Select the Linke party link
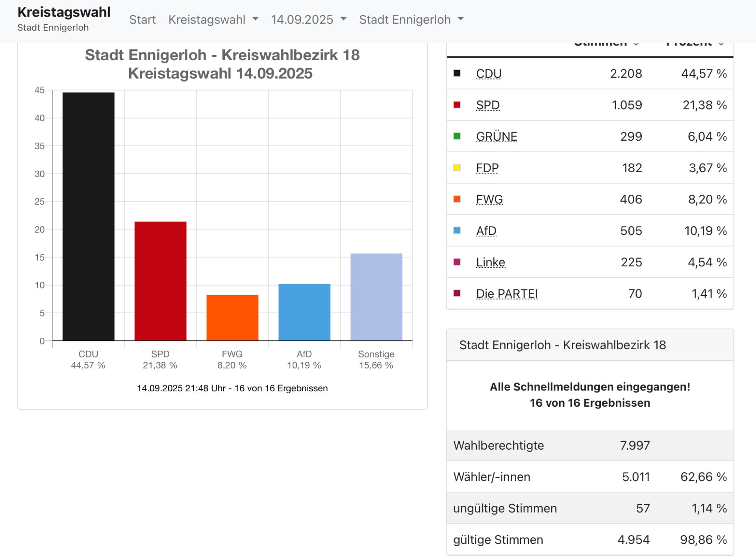 490,262
